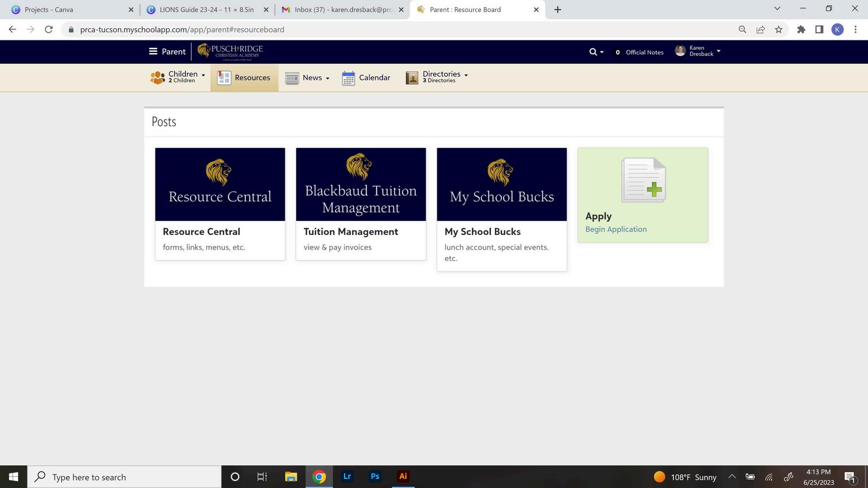Screen dimensions: 868x488
Task: Click the Resources grid icon
Action: 224,78
